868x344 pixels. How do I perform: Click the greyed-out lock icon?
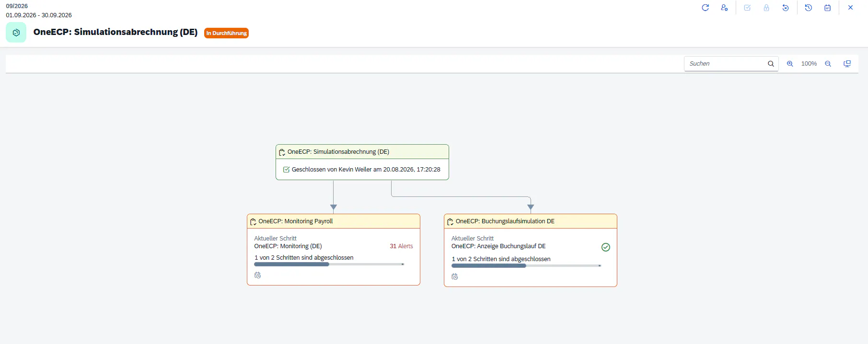click(x=766, y=8)
